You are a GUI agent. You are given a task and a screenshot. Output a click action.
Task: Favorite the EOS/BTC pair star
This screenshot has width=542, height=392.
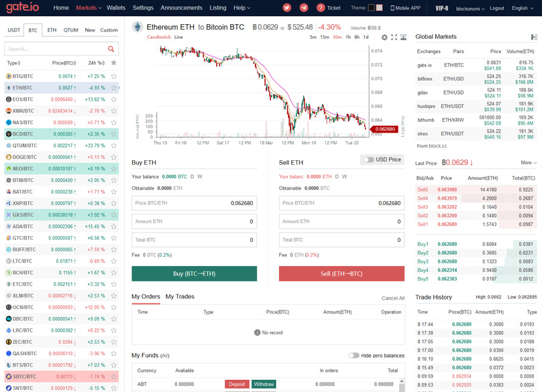[x=114, y=99]
